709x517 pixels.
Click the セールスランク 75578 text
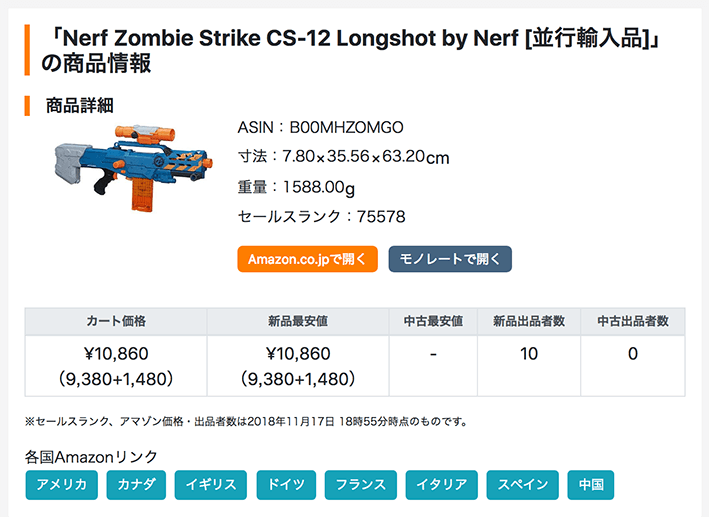coord(321,216)
